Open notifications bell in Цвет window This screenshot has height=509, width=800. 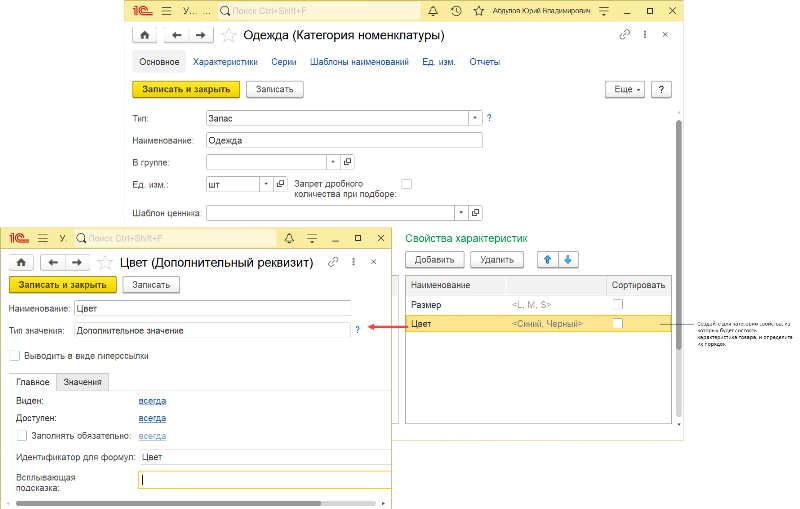[289, 238]
